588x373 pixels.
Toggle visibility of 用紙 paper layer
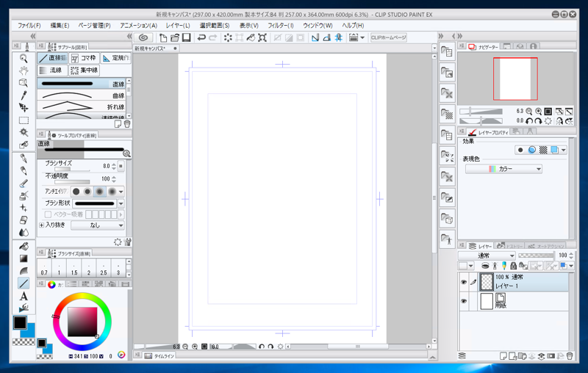pyautogui.click(x=464, y=301)
